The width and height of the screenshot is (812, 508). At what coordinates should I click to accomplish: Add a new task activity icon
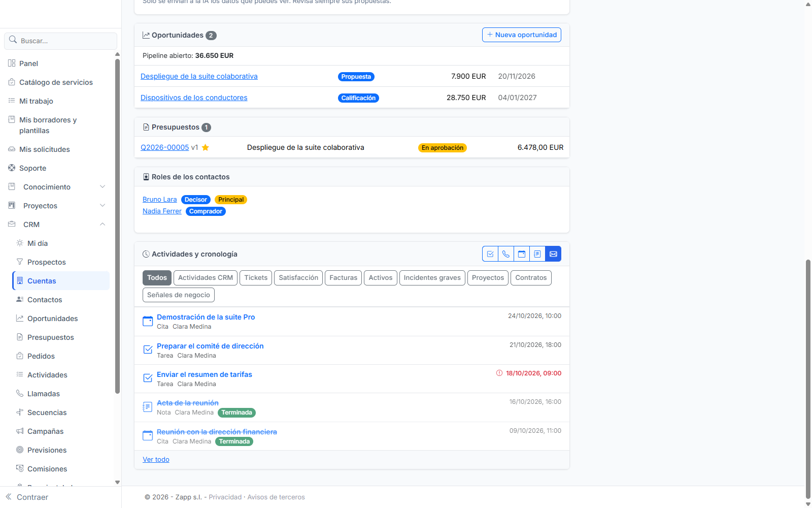[490, 254]
